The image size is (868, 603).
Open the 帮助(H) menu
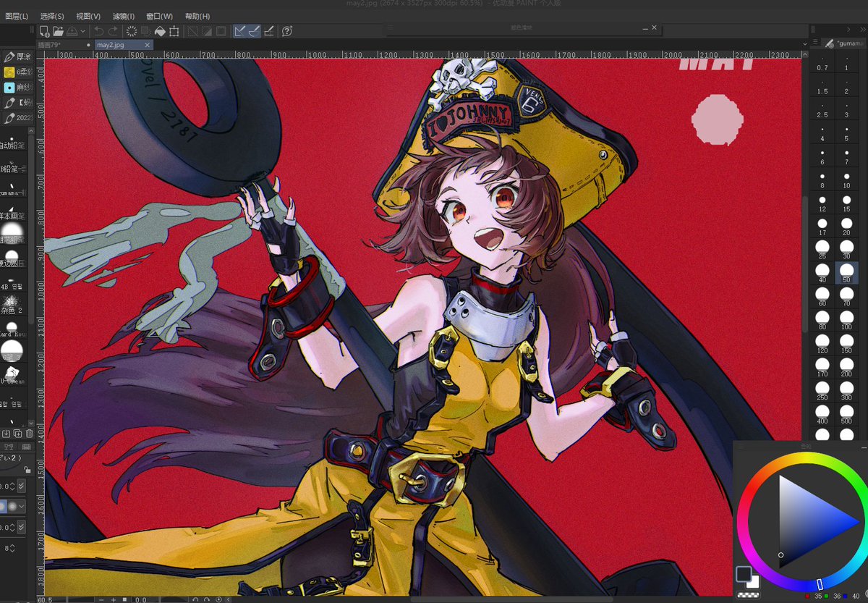197,16
